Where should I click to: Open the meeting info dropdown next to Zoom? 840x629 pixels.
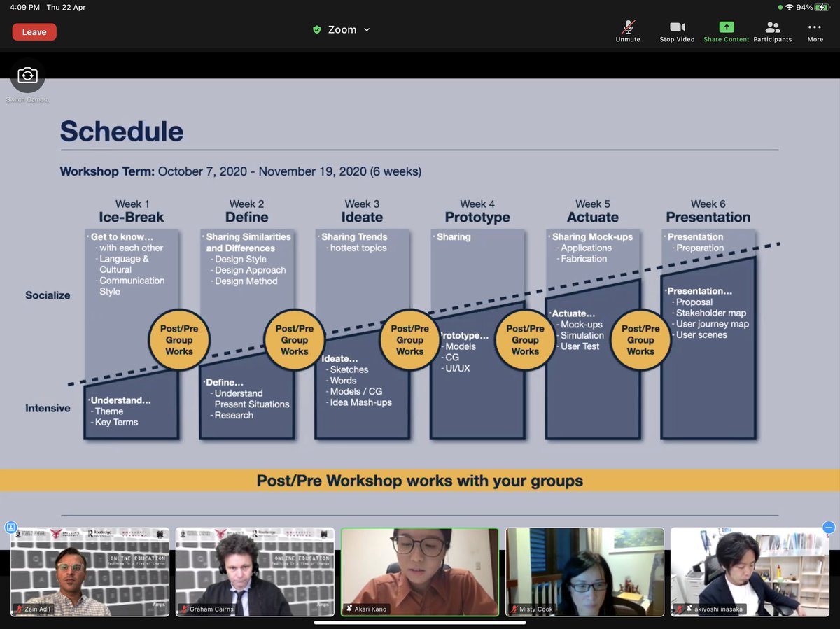click(x=367, y=29)
